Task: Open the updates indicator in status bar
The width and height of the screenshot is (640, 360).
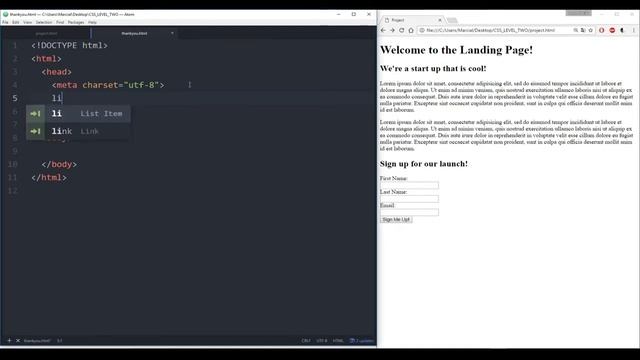Action: [x=362, y=341]
